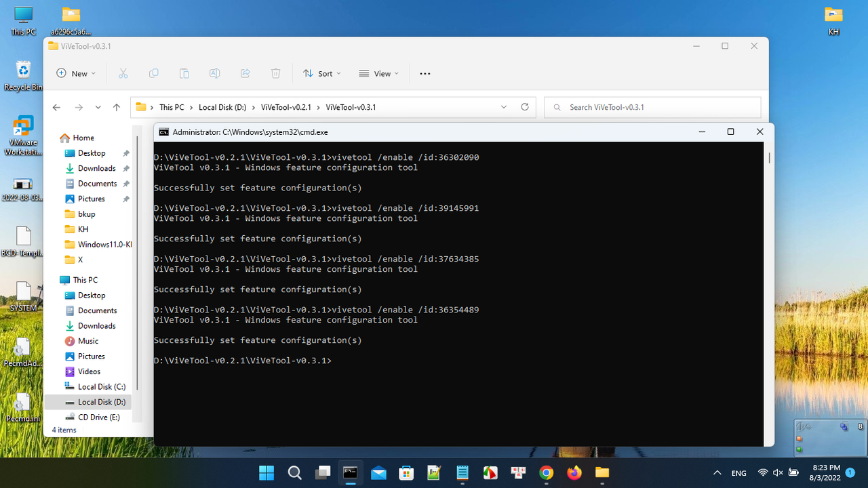Switch to Command Prompt taskbar icon
868x488 pixels.
(351, 472)
